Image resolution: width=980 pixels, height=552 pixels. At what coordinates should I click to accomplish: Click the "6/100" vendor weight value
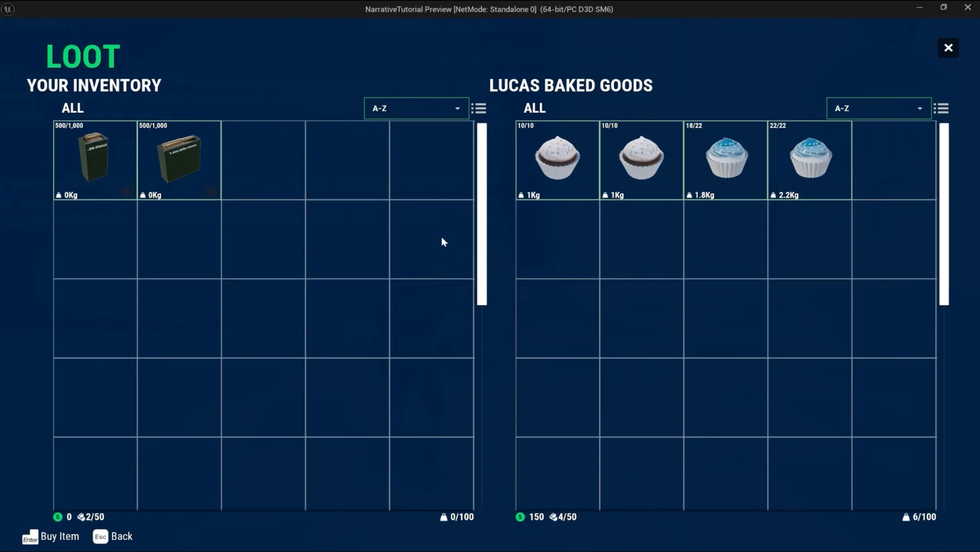(924, 517)
